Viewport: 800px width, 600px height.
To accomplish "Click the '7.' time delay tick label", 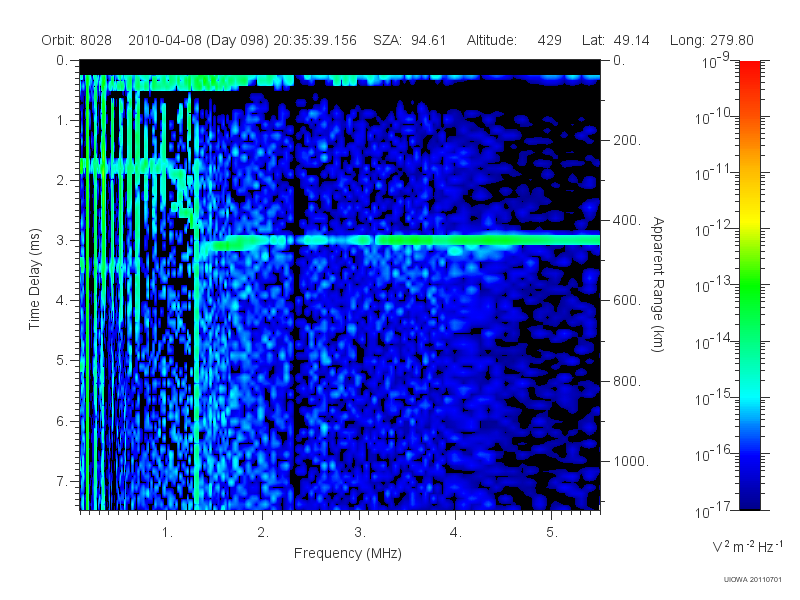I will (62, 481).
